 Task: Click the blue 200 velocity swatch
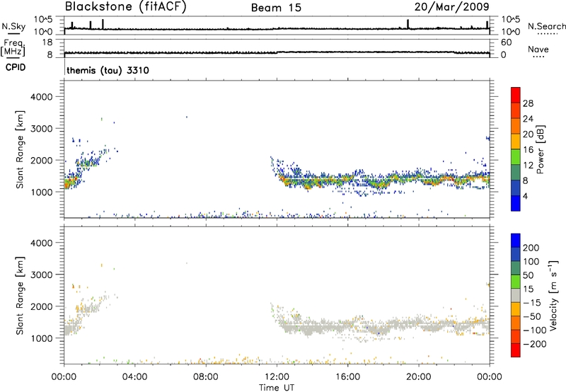coord(516,241)
